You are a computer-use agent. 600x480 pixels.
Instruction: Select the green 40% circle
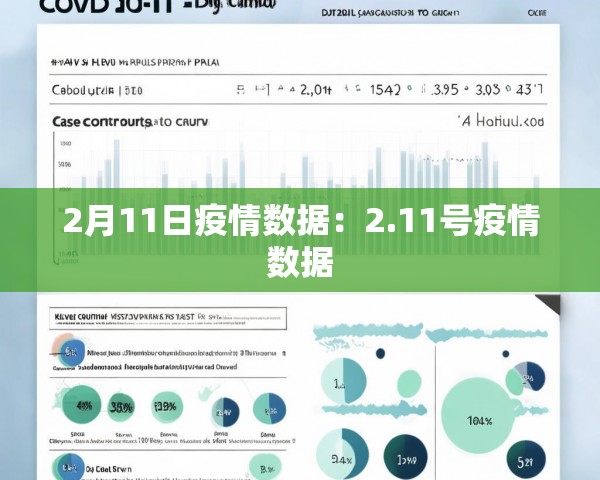click(x=82, y=404)
